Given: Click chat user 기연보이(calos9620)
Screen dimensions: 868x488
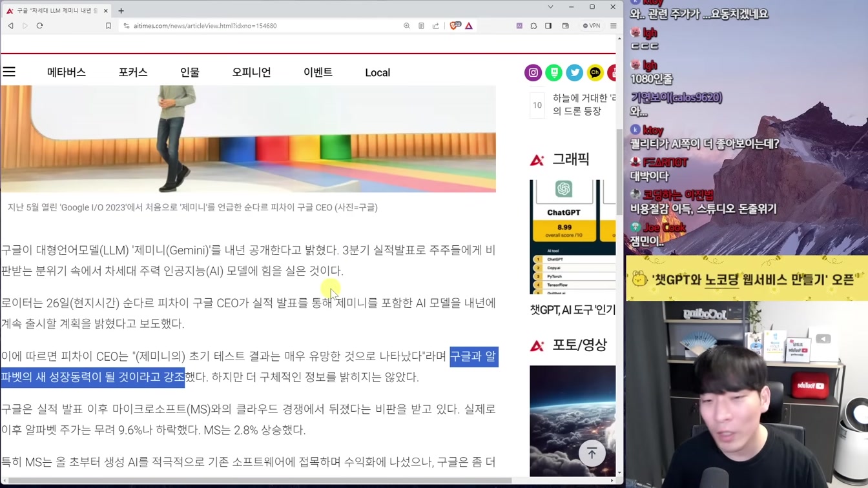Looking at the screenshot, I should [x=676, y=97].
